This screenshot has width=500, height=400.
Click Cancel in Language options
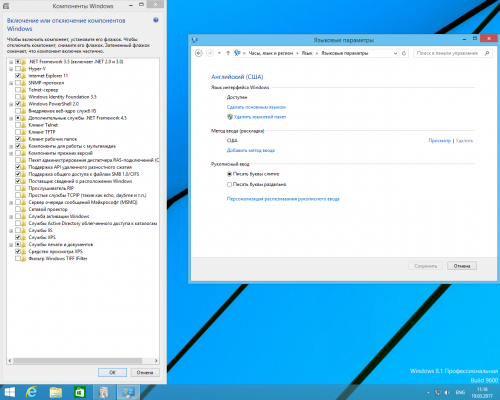tap(462, 266)
